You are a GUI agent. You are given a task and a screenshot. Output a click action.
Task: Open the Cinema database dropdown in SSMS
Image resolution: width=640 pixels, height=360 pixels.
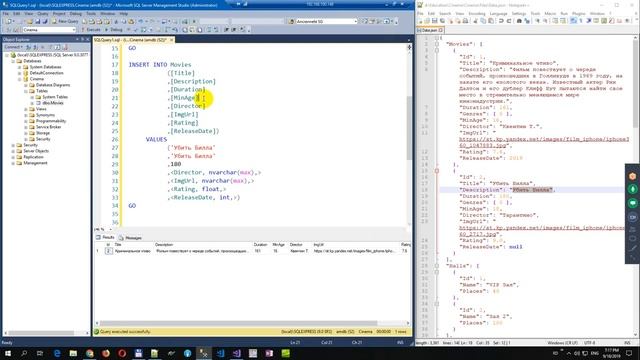(49, 30)
